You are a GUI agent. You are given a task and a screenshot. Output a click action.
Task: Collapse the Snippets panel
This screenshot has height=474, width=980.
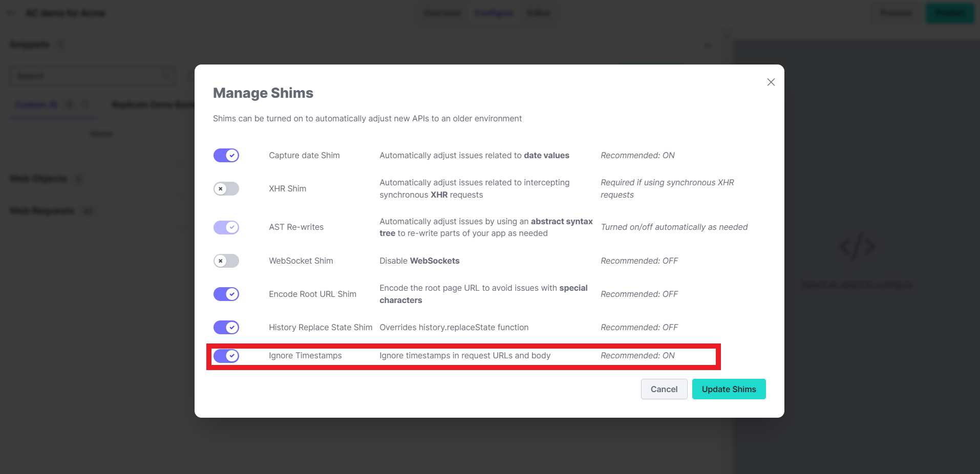point(708,45)
